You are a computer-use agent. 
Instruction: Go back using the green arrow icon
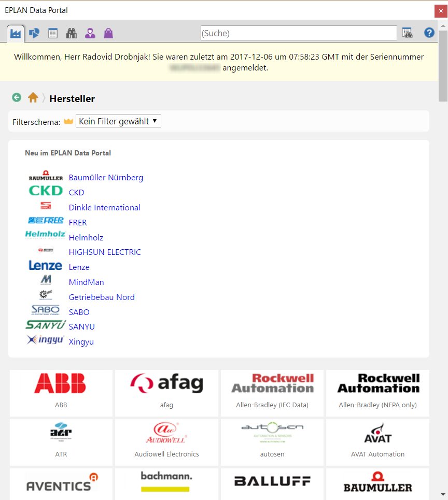16,97
